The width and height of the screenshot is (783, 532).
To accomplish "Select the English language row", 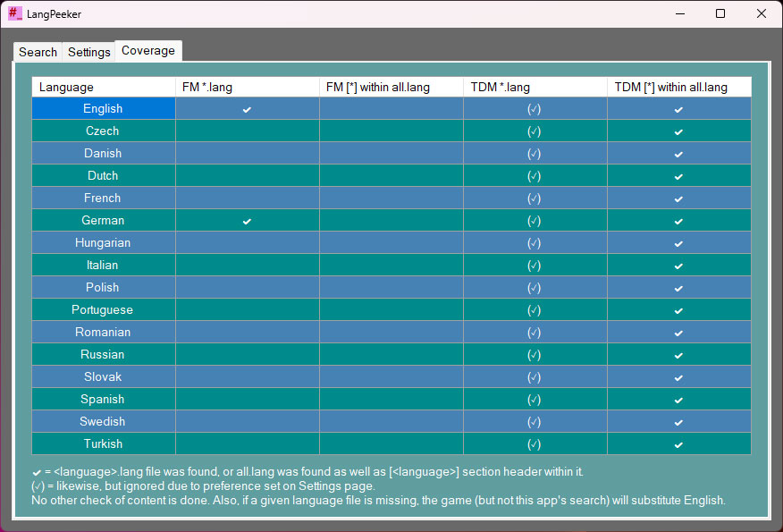I will [x=103, y=109].
